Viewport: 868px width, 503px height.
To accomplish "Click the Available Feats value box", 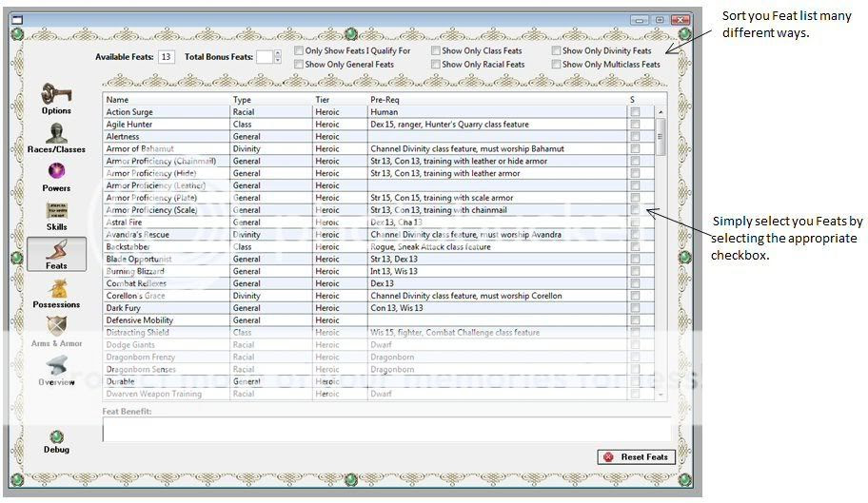I will pyautogui.click(x=166, y=56).
